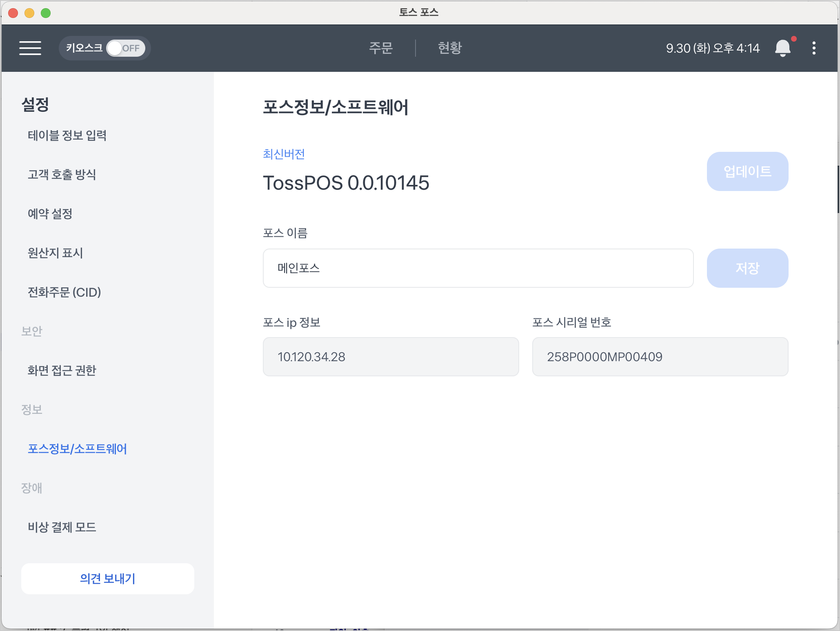
Task: Click the 의견 보내기 button
Action: click(107, 578)
